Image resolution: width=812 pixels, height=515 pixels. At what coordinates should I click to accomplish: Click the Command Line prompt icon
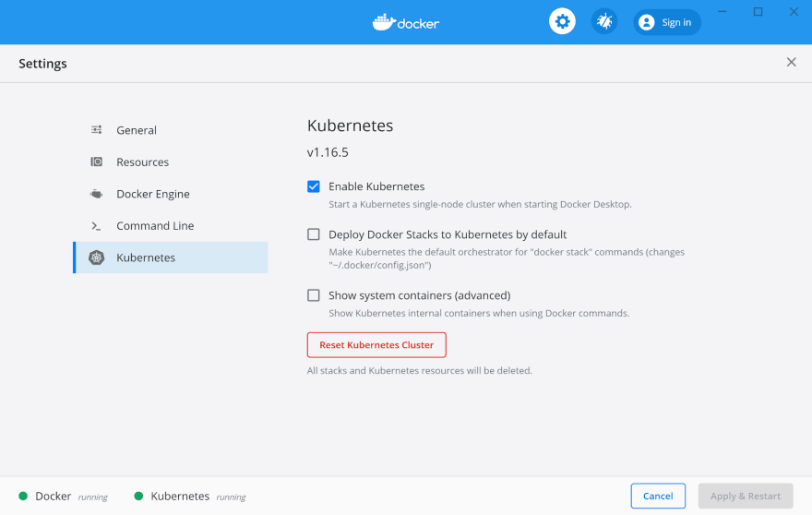click(x=96, y=226)
